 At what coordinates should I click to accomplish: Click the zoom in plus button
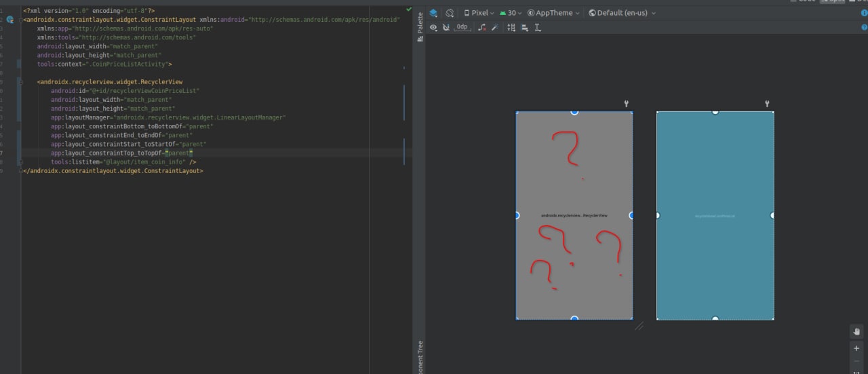coord(856,348)
